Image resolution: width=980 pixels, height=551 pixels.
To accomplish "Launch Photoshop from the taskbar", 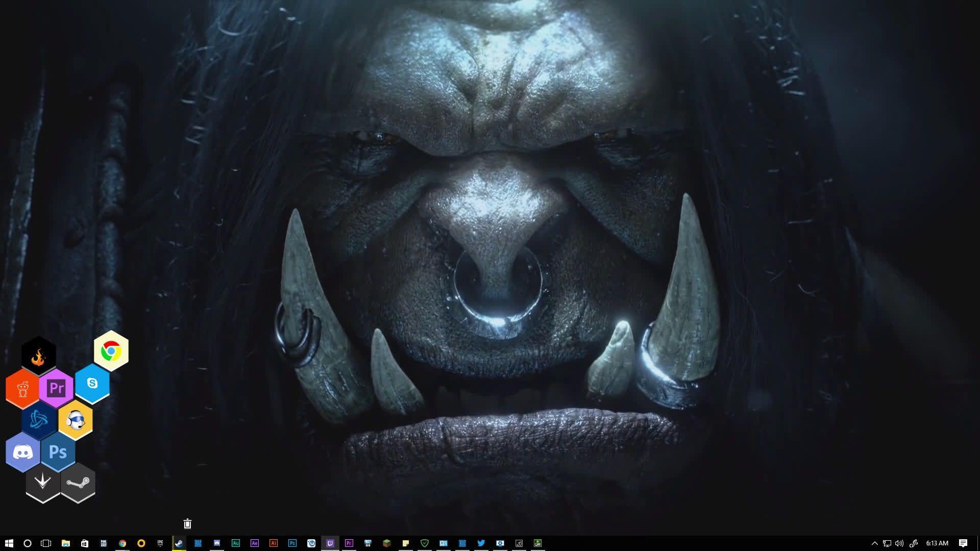I will [x=292, y=543].
